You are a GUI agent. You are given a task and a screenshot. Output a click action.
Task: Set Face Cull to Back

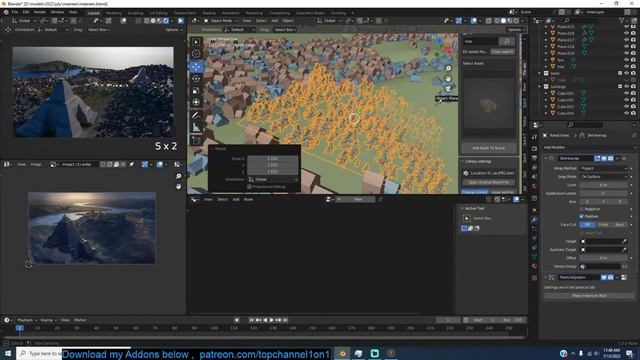point(620,225)
